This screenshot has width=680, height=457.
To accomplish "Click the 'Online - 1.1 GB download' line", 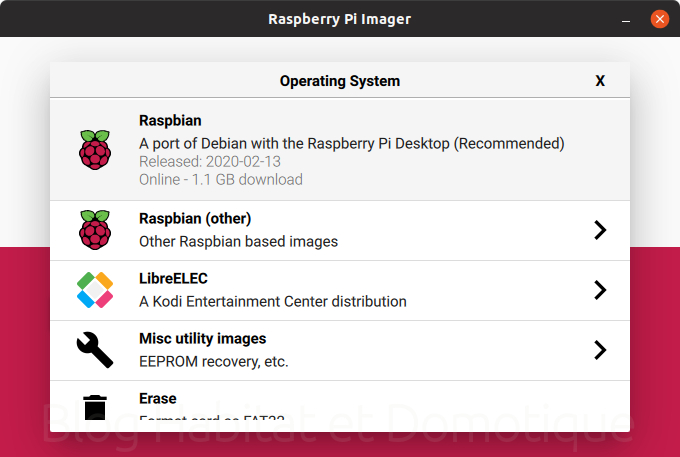I will (220, 180).
